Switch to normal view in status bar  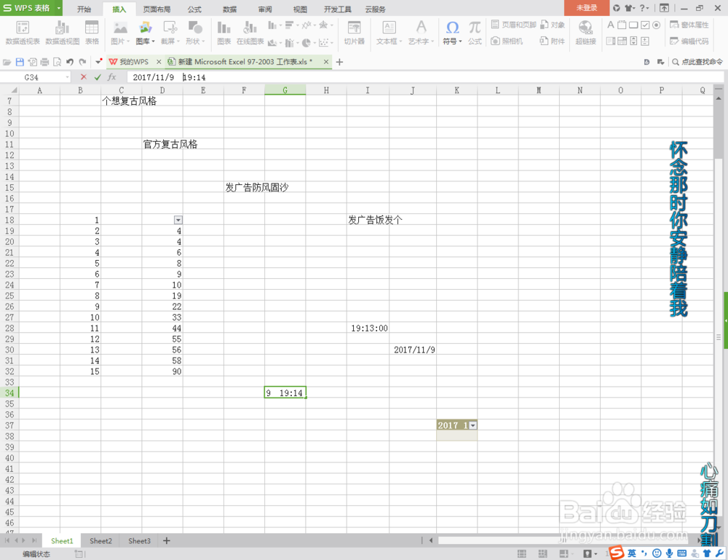pyautogui.click(x=522, y=553)
